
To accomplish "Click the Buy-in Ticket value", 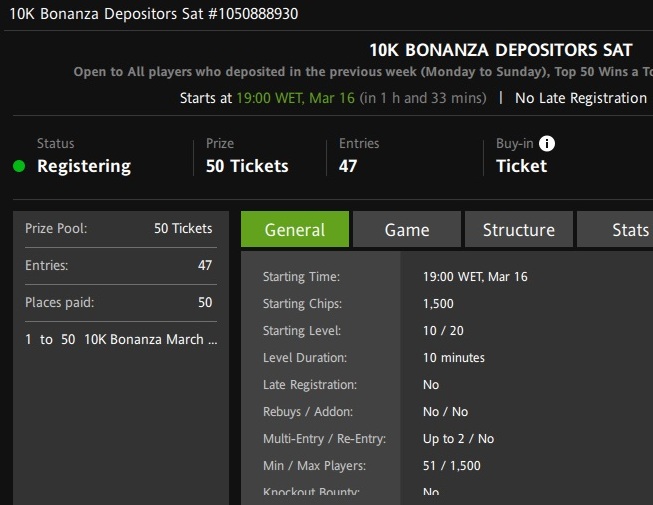I will 521,166.
